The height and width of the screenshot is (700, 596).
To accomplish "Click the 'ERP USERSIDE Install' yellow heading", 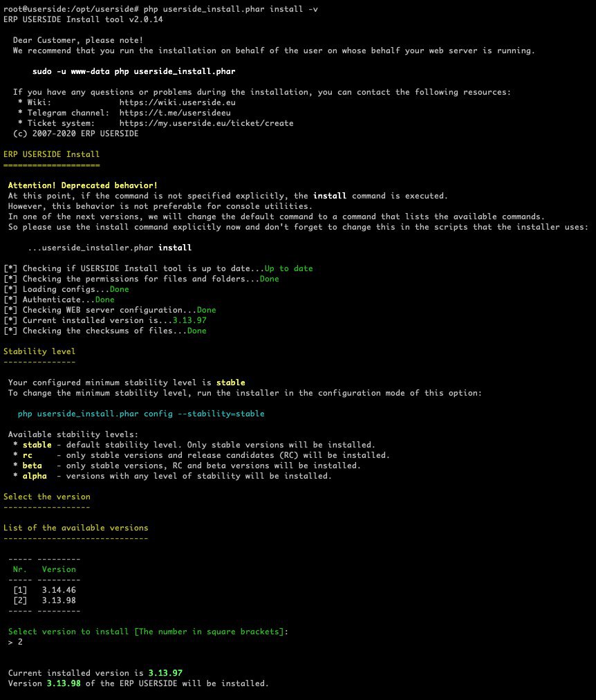I will pos(51,154).
